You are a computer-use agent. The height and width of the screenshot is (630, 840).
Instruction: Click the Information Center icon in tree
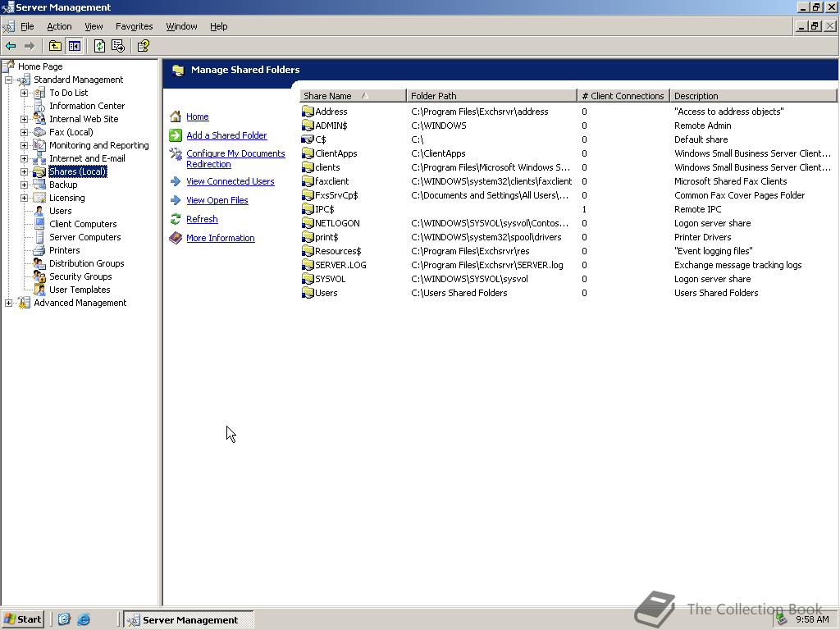tap(39, 106)
